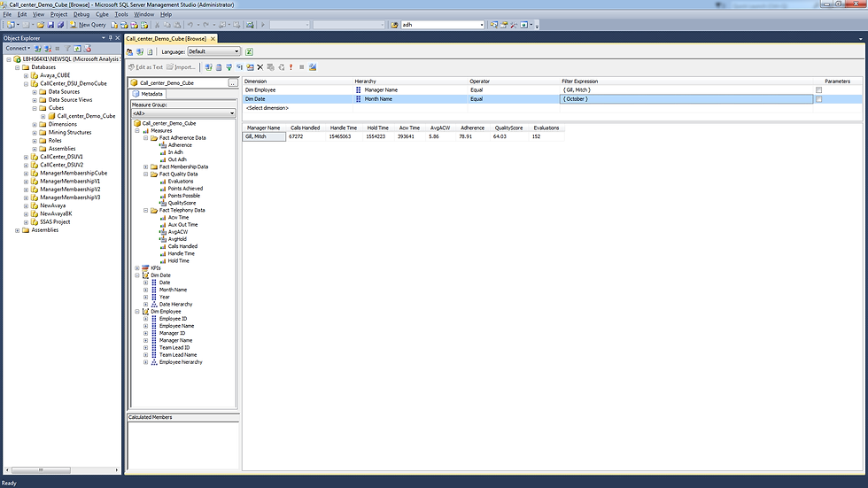Click the Filter funnel icon in Object Explorer
868x488 pixels.
point(67,49)
